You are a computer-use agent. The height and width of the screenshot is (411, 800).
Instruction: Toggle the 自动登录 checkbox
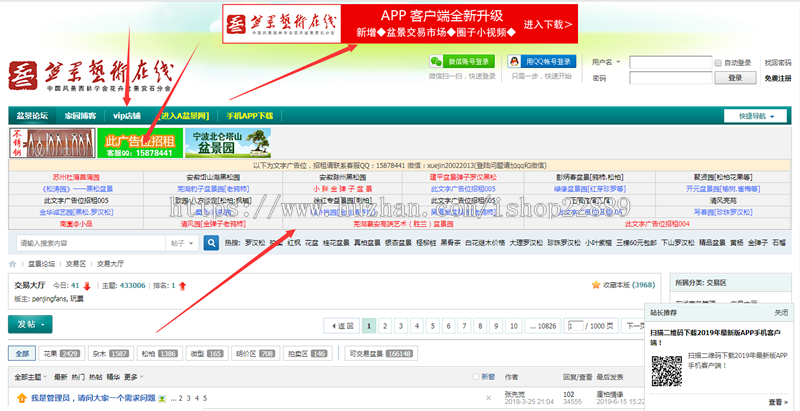718,63
